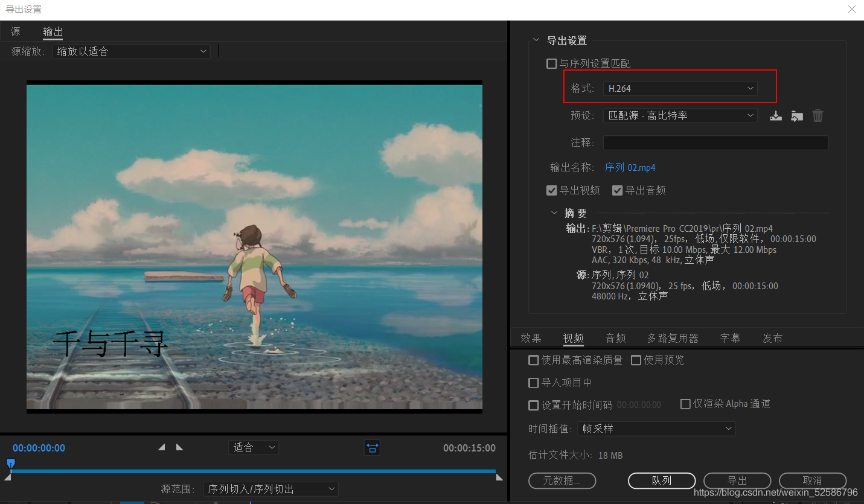Uncheck 导出音频 checkbox
The height and width of the screenshot is (504, 864).
click(617, 190)
